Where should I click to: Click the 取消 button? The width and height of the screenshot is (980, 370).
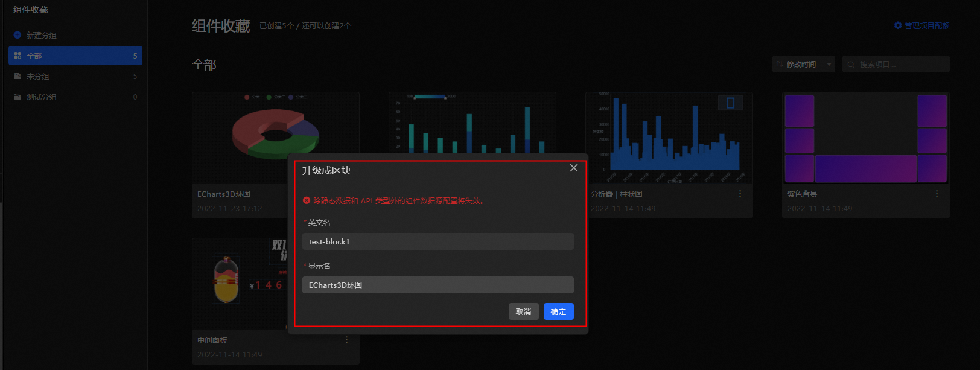524,311
